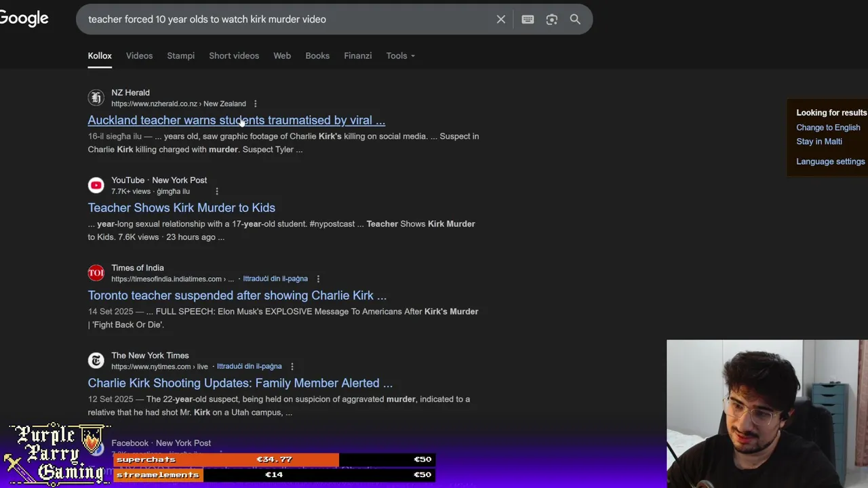
Task: Click the Facebook New York Post source
Action: pos(161,443)
